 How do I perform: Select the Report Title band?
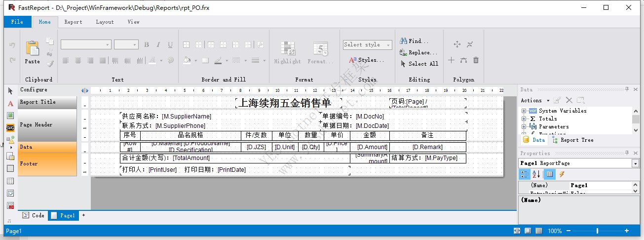point(47,102)
